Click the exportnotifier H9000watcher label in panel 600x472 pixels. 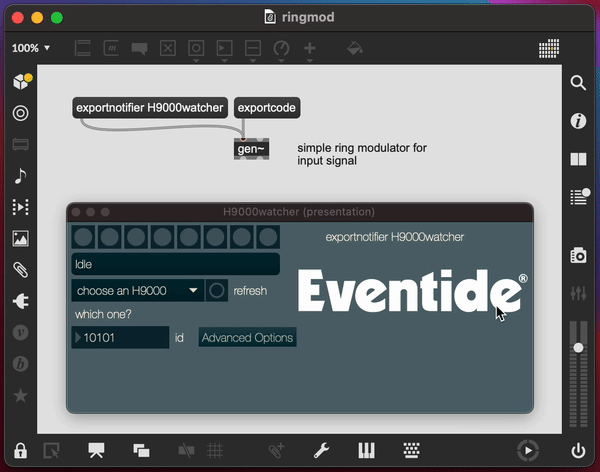click(395, 237)
